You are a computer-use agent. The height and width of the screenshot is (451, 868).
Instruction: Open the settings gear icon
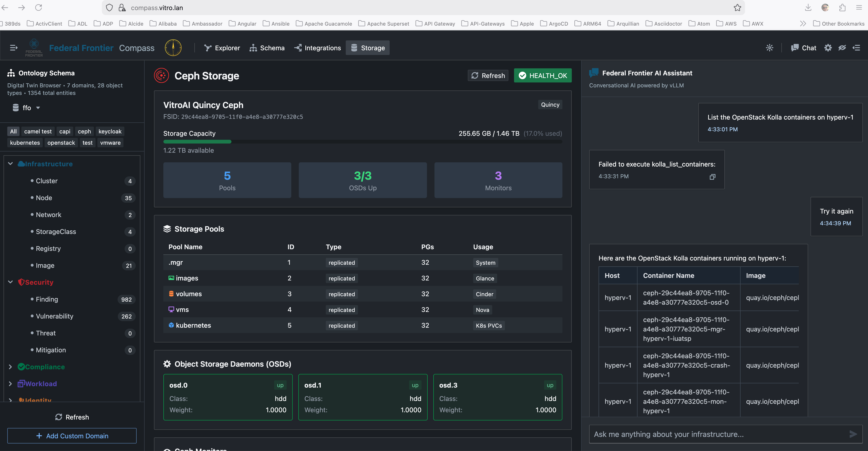coord(828,48)
